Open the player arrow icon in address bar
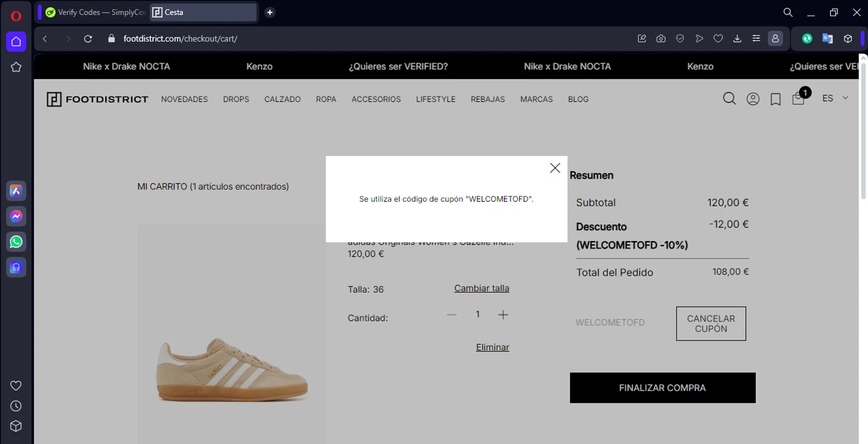 [x=699, y=39]
